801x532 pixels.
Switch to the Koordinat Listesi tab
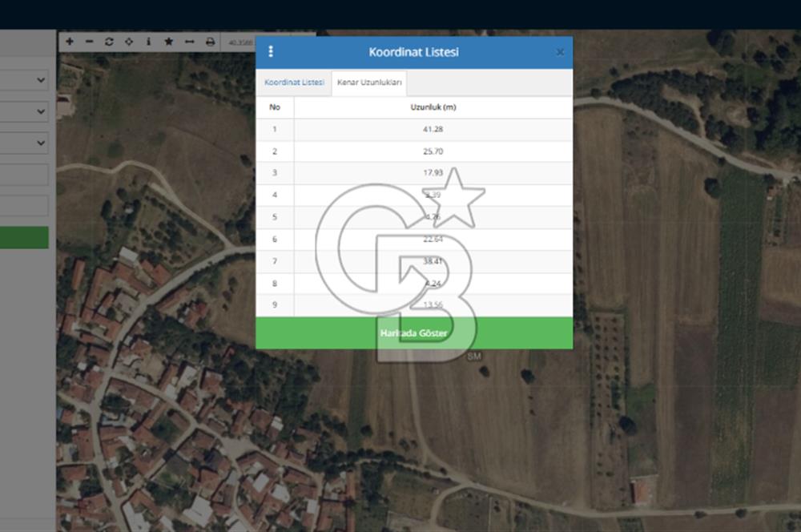[294, 83]
